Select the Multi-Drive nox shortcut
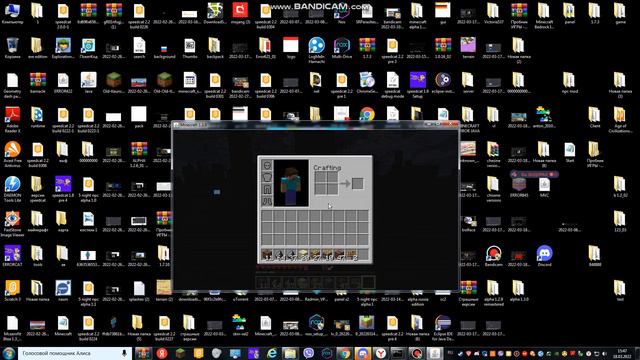Viewport: 640px width, 360px height. 342,48
